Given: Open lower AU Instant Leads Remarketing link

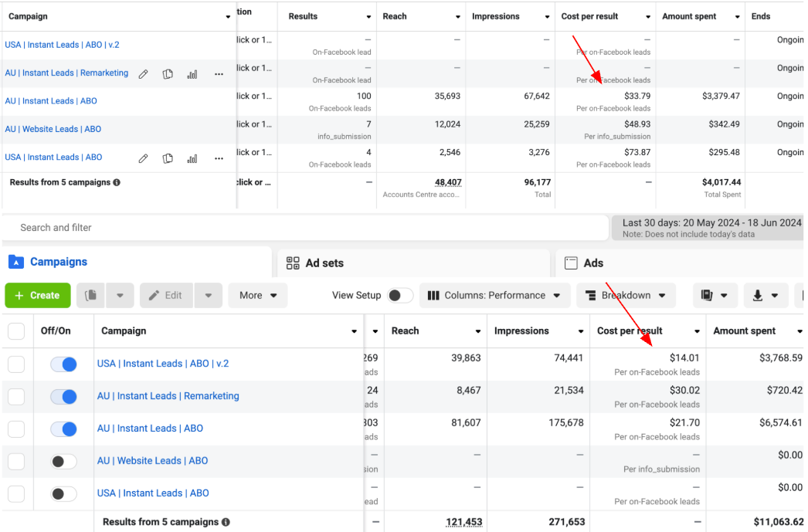Looking at the screenshot, I should tap(168, 396).
